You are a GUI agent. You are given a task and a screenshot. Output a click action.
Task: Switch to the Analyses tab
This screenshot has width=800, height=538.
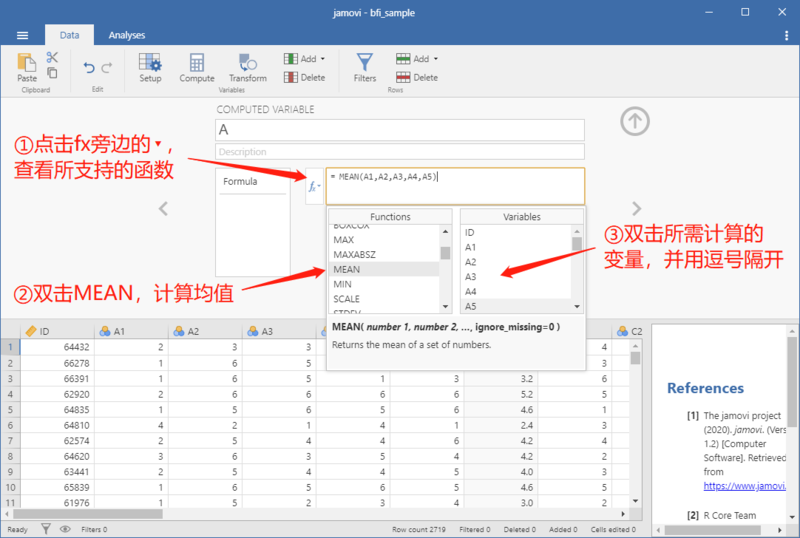[x=127, y=35]
